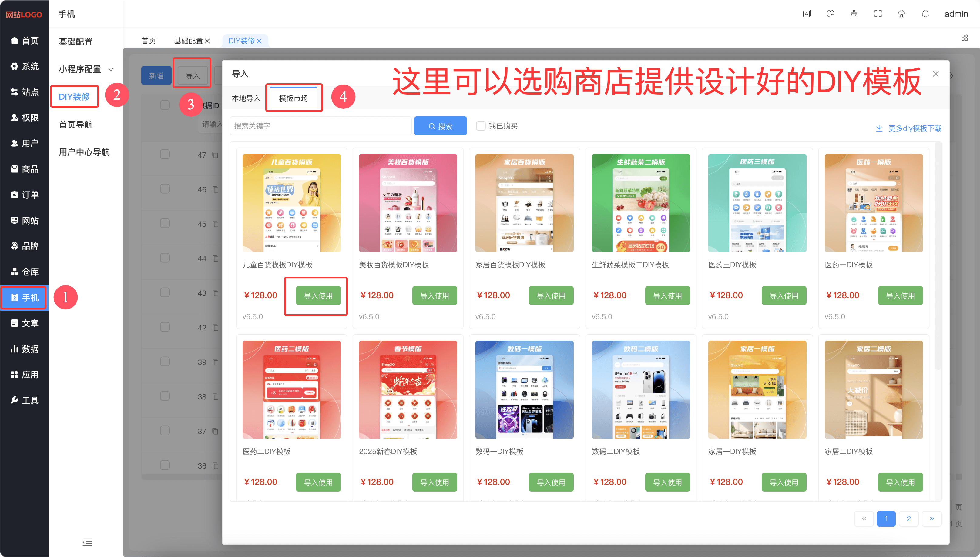
Task: Open 系统 settings in sidebar
Action: click(x=25, y=66)
